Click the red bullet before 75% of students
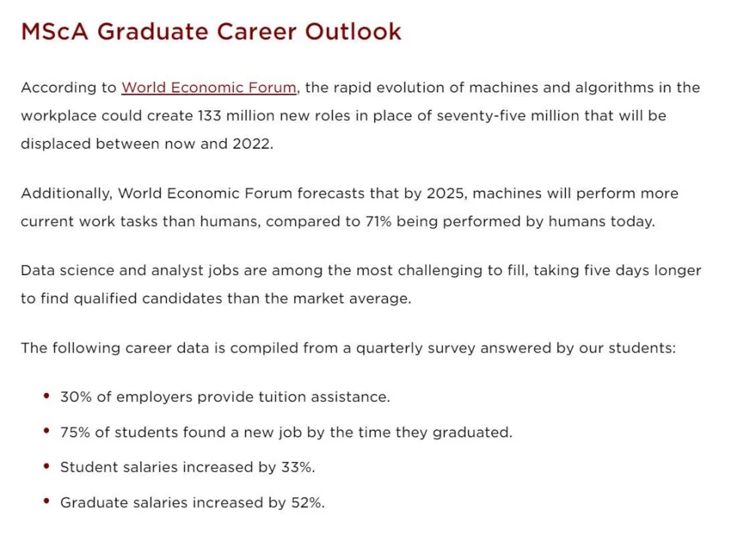Screen dimensions: 756x541 [x=47, y=431]
